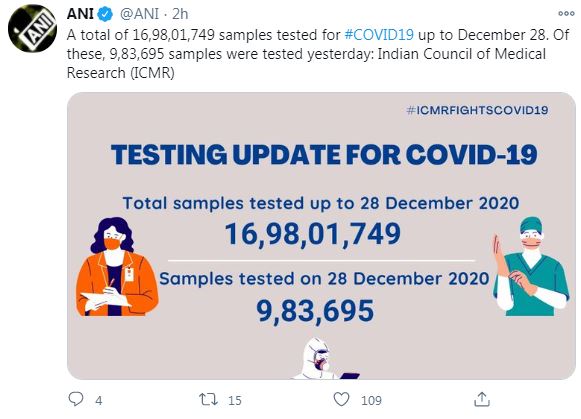Image resolution: width=581 pixels, height=419 pixels.
Task: Click the tweet text mentioning ICMR
Action: pos(318,54)
